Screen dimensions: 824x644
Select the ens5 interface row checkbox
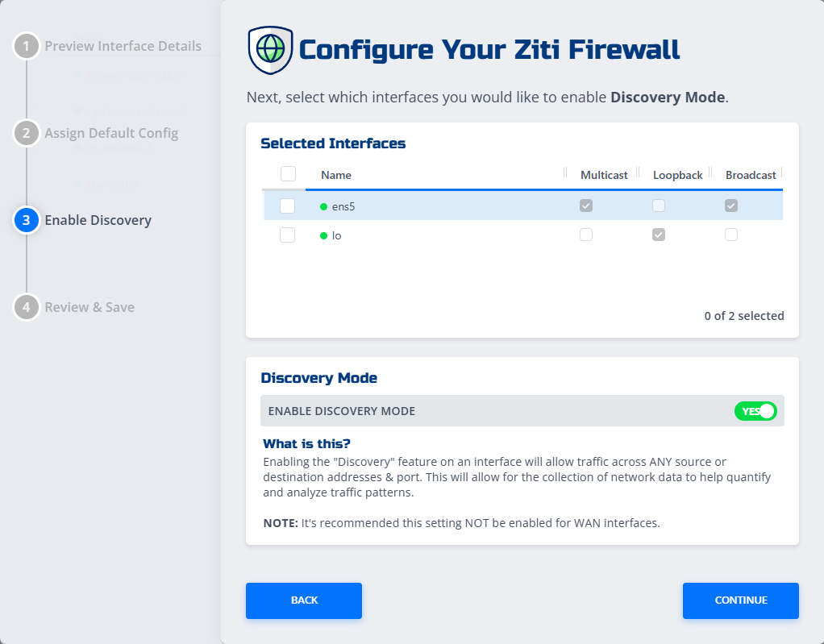pyautogui.click(x=288, y=206)
